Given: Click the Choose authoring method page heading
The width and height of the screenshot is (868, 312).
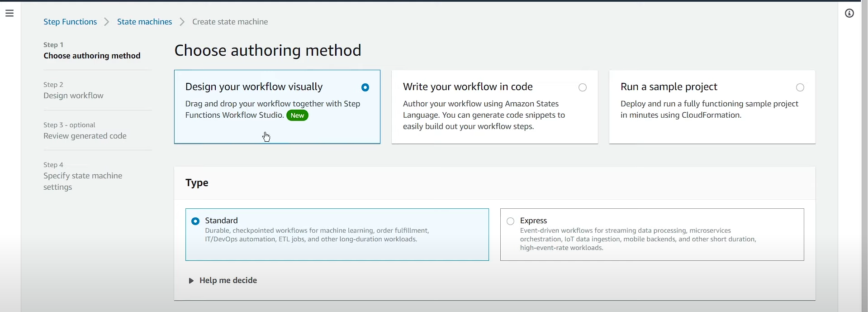Looking at the screenshot, I should coord(268,50).
